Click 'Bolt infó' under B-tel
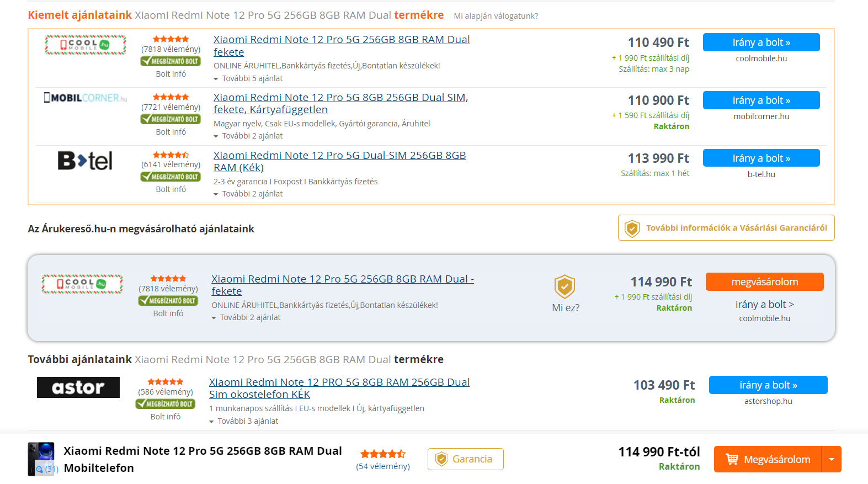868x484 pixels. (x=171, y=189)
